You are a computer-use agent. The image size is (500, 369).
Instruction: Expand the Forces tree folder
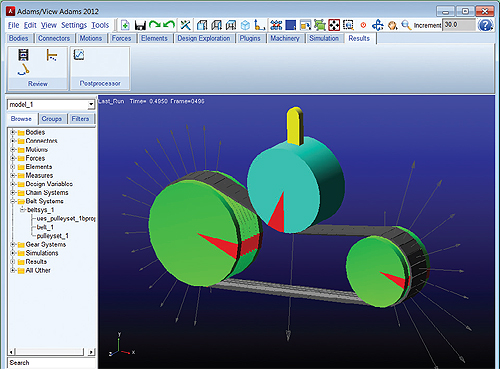[12, 158]
